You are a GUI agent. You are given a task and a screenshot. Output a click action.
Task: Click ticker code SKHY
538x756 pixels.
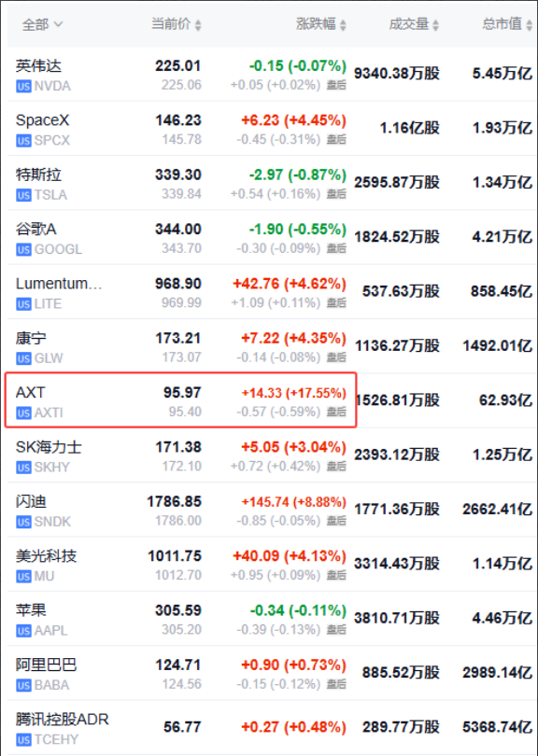point(52,468)
